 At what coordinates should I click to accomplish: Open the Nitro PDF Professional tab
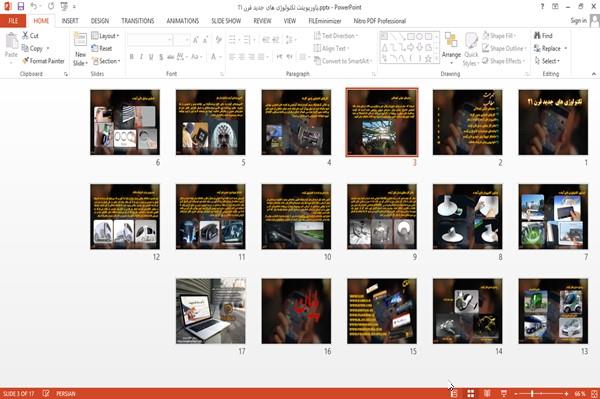point(380,21)
